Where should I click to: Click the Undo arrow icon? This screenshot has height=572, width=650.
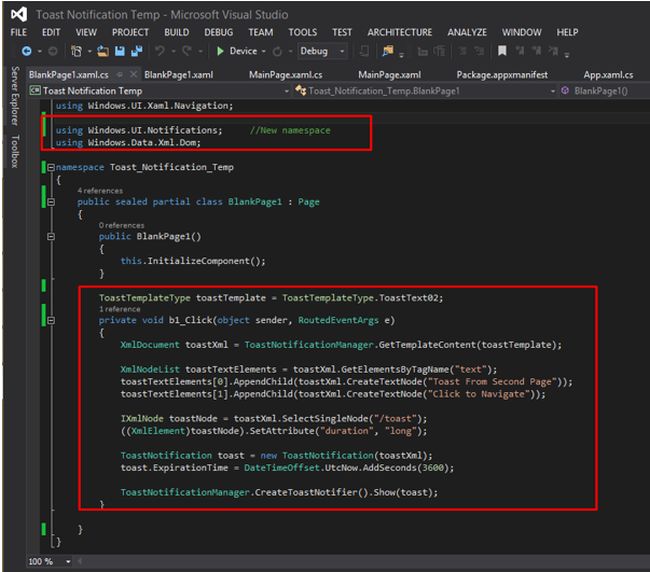pos(160,51)
